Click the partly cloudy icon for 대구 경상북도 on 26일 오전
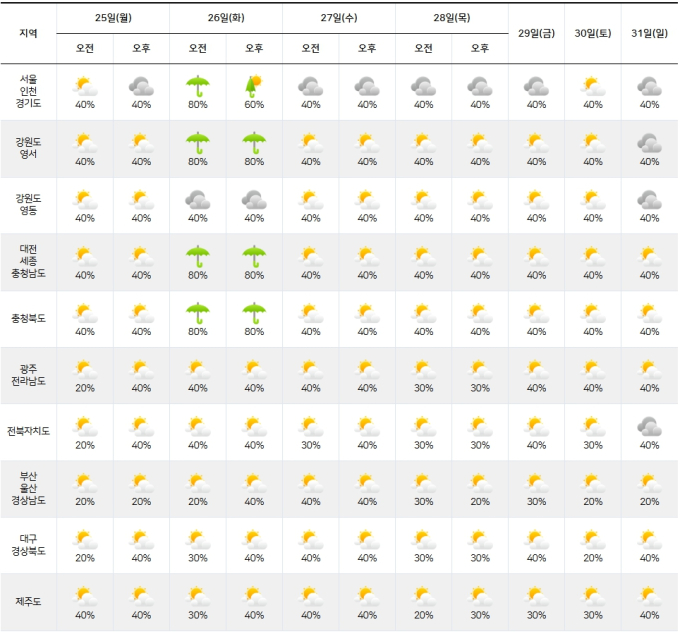The image size is (680, 634). tap(198, 539)
